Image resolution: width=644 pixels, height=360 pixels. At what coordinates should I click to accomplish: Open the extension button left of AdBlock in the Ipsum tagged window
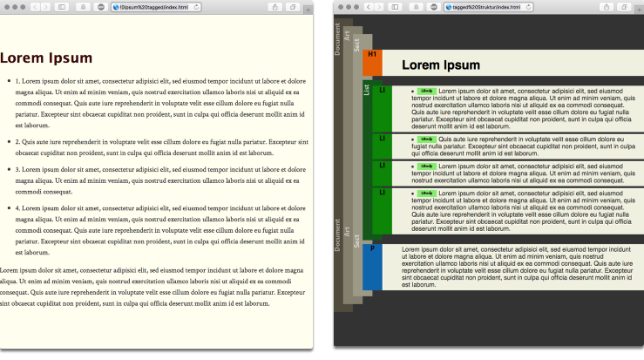pyautogui.click(x=83, y=7)
